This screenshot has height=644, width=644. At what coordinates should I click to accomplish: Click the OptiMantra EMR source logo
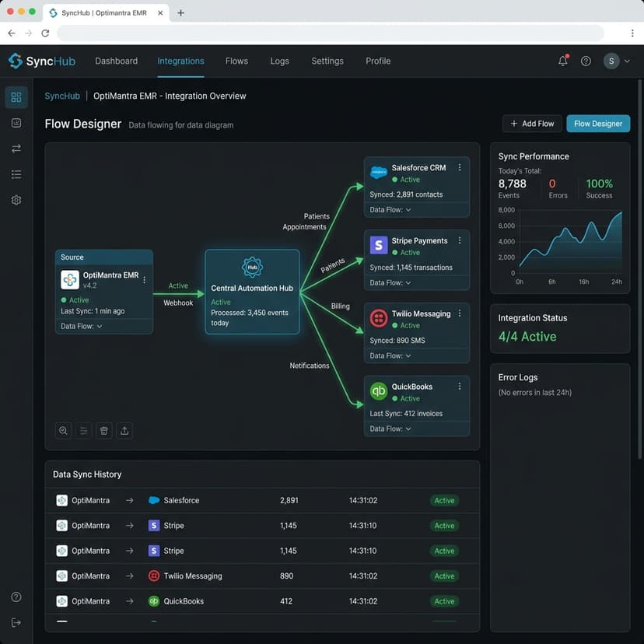coord(70,280)
